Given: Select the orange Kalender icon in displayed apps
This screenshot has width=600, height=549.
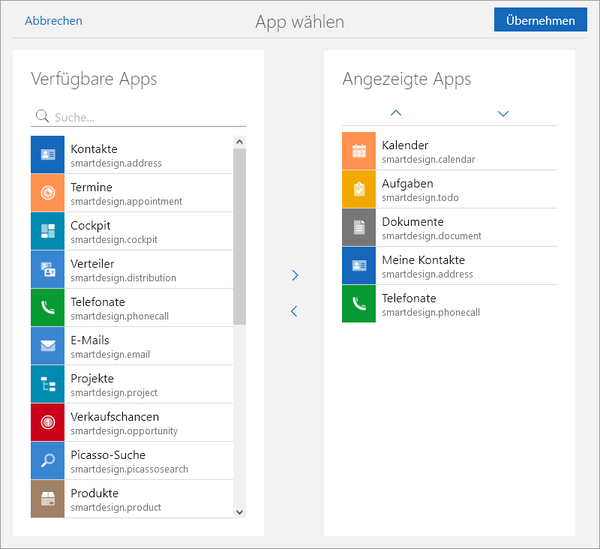Looking at the screenshot, I should [x=359, y=151].
